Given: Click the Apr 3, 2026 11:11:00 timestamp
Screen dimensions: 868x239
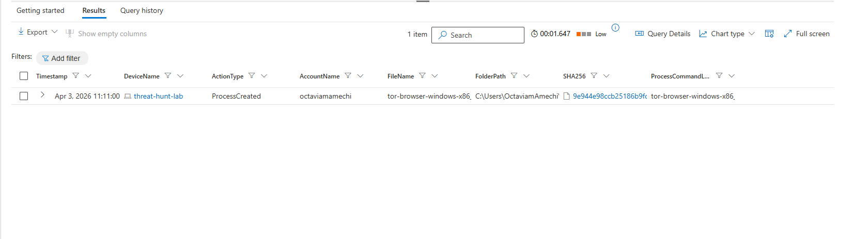Looking at the screenshot, I should (87, 96).
